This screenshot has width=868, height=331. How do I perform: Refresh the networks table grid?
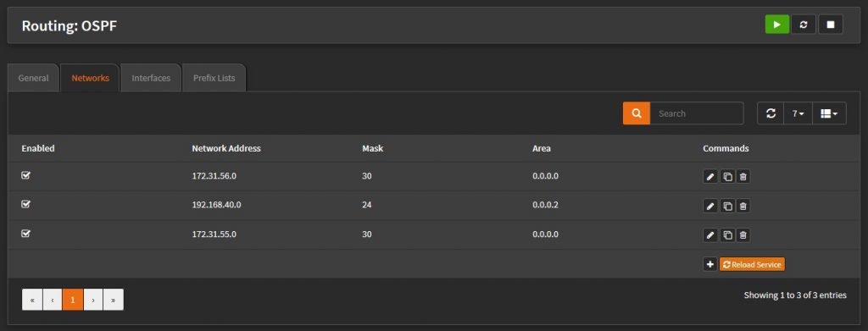pos(771,113)
